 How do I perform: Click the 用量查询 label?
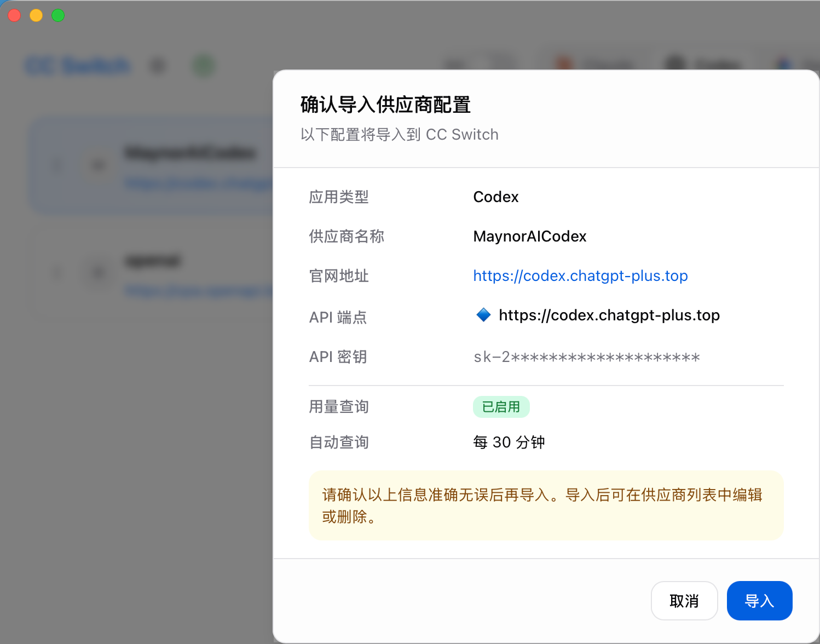click(338, 406)
